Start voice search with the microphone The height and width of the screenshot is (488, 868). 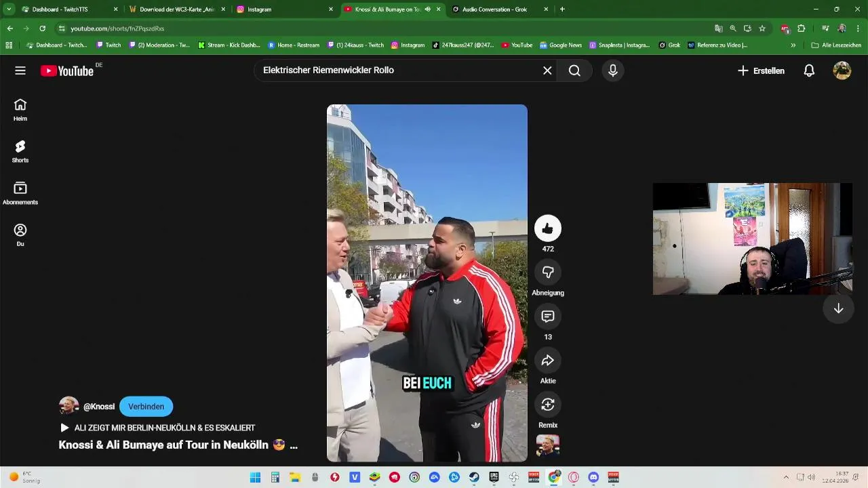pyautogui.click(x=613, y=70)
